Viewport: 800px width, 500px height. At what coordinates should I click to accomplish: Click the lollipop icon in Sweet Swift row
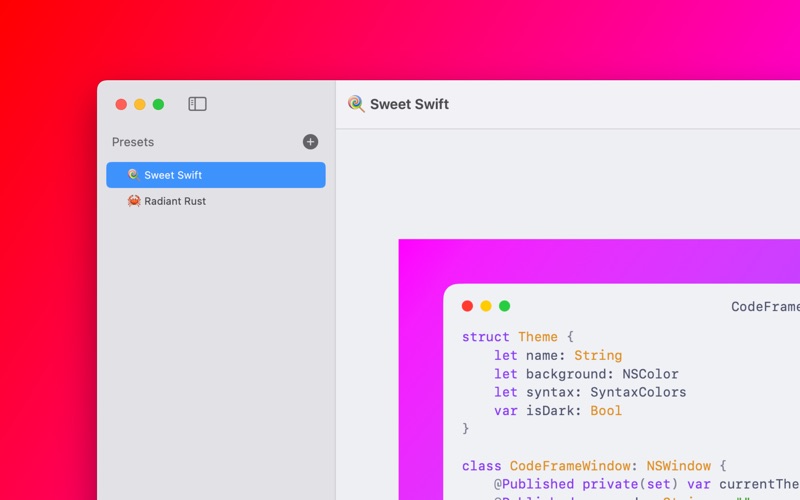134,175
